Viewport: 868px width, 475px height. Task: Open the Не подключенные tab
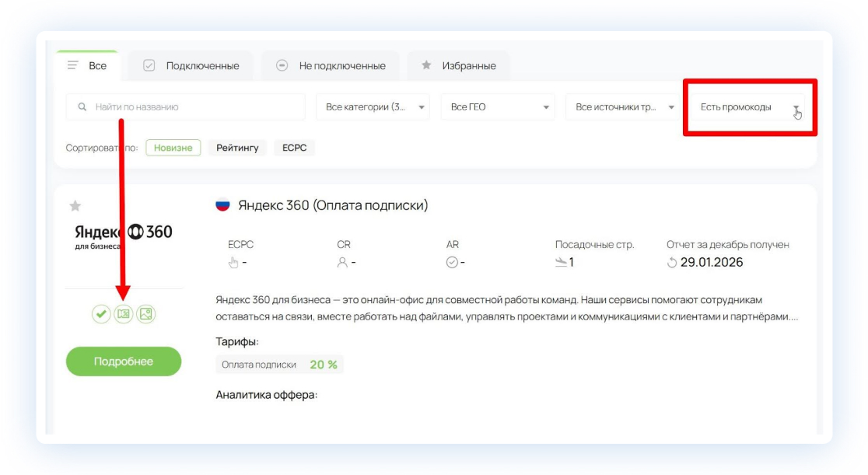pos(331,66)
